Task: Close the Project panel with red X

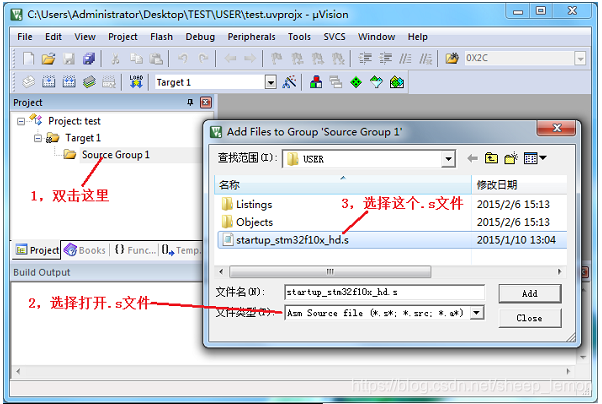Action: point(206,103)
